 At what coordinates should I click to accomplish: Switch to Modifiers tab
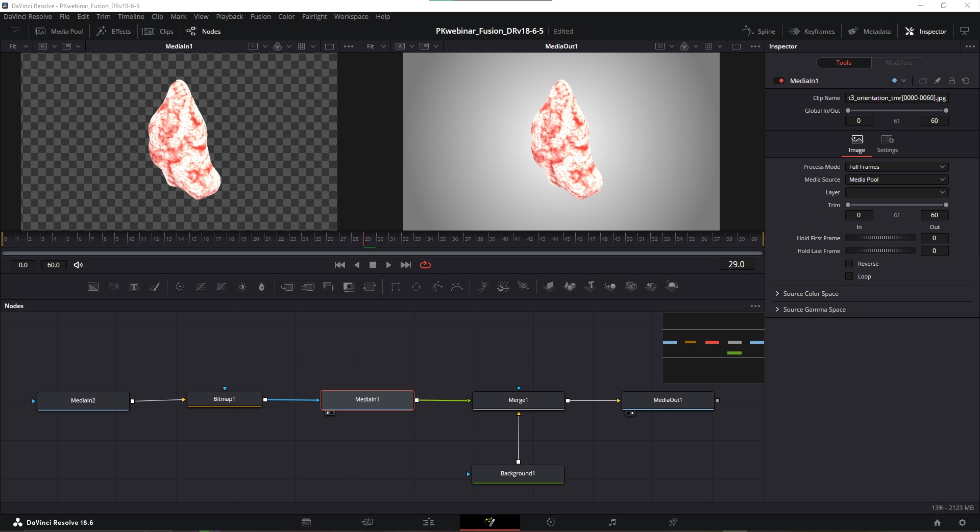898,63
